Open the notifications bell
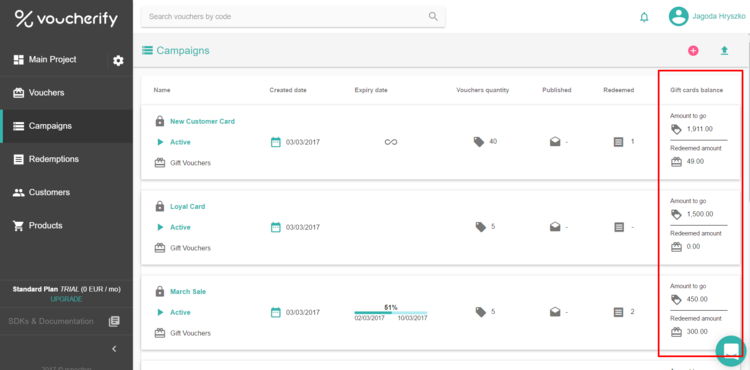The height and width of the screenshot is (370, 750). coord(644,17)
